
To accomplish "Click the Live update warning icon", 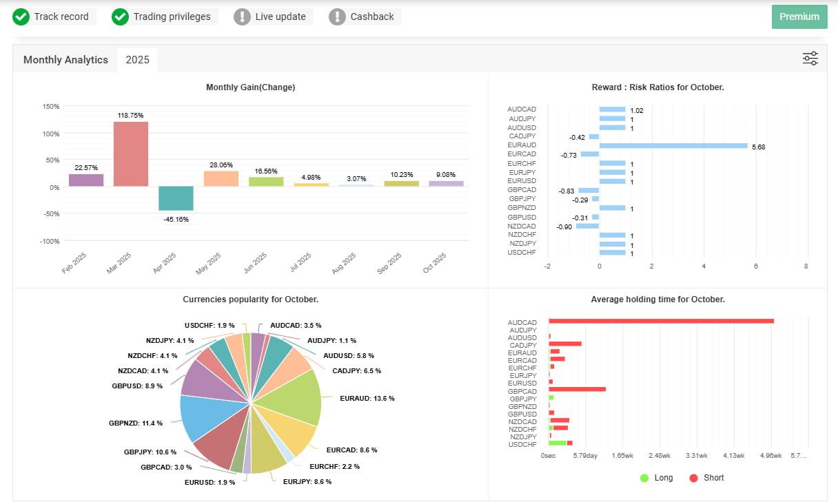I will pyautogui.click(x=243, y=17).
